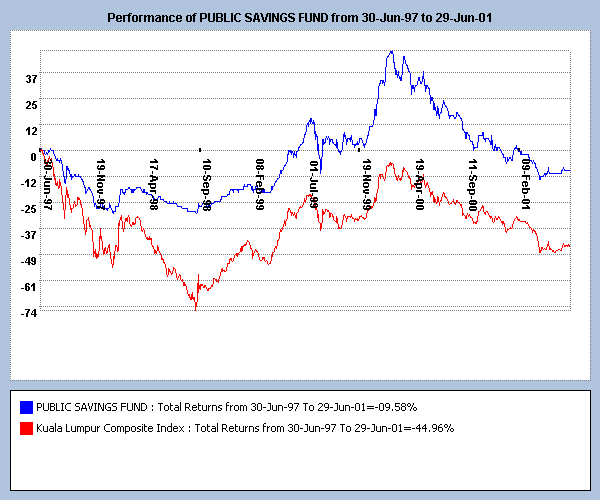
Task: Click the 12 y-axis value
Action: point(31,131)
